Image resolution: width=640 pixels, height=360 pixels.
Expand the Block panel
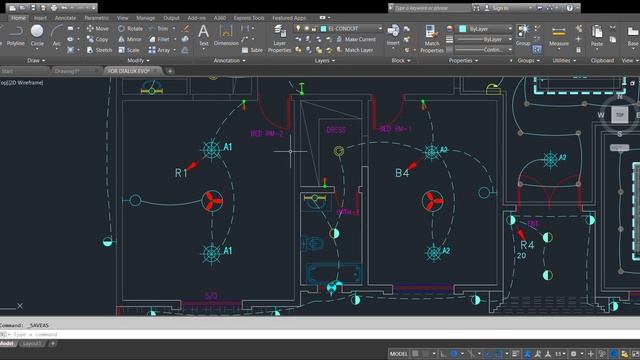tap(401, 60)
